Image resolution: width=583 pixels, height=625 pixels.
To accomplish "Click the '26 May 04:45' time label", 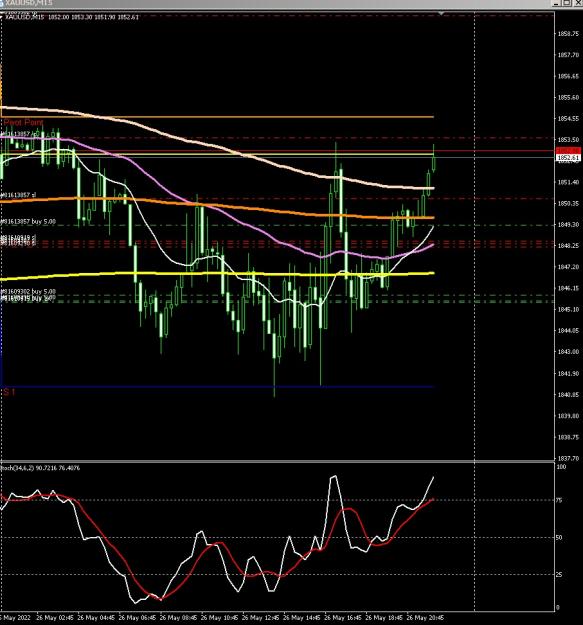I will click(x=96, y=618).
